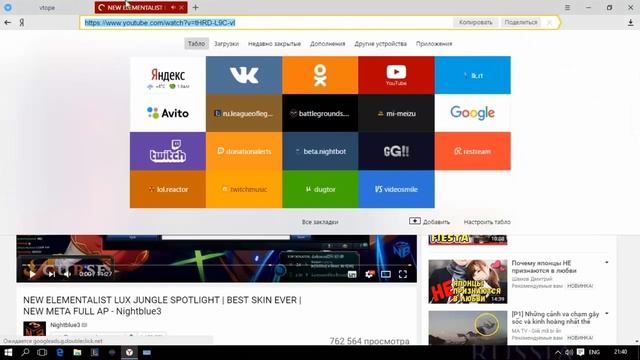Go back with the back arrow
Viewport: 640px width, 360px height.
8,23
